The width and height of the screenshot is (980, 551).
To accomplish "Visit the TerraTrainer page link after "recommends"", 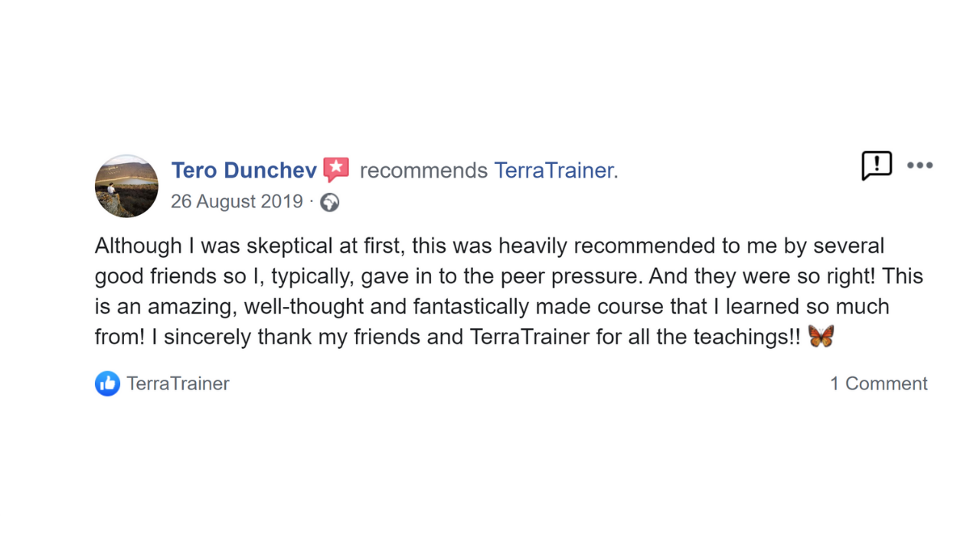I will 554,170.
